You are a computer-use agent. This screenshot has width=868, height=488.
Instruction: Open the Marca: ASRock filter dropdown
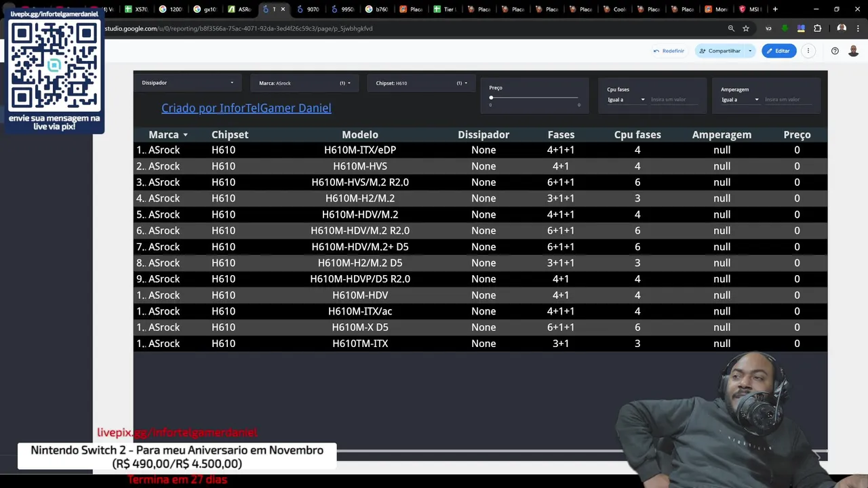click(304, 83)
